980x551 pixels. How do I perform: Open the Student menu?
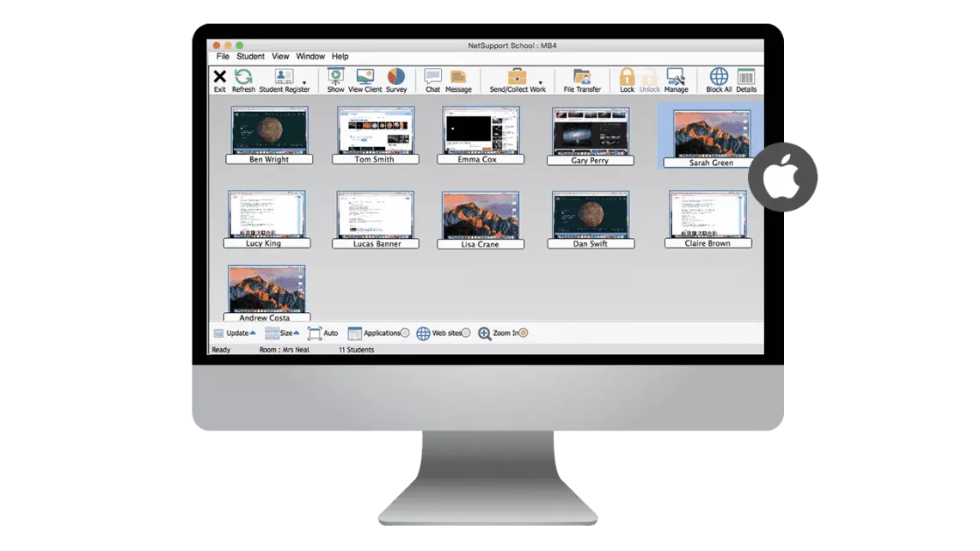(x=251, y=57)
